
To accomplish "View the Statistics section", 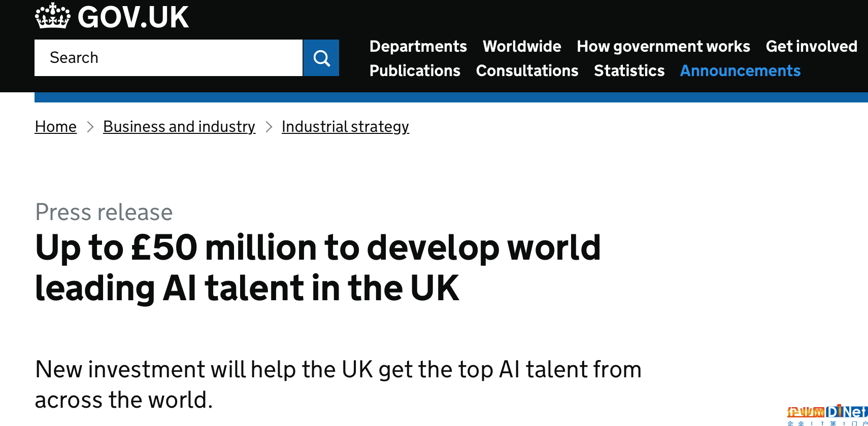I will 629,70.
